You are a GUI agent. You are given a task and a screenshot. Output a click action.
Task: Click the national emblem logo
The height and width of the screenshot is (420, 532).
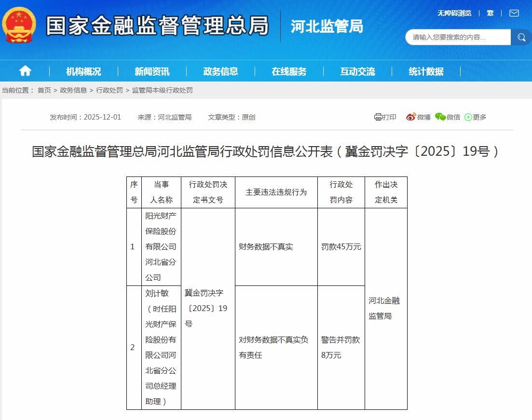pos(19,25)
